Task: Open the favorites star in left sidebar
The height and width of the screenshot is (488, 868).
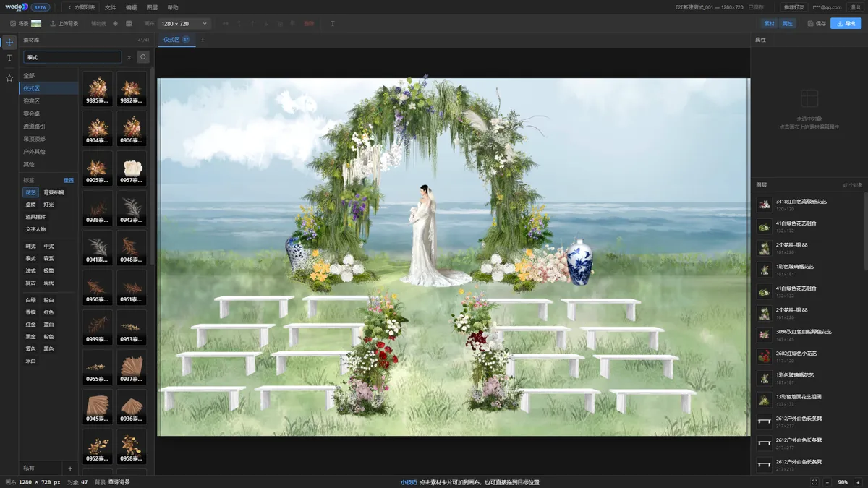Action: 9,78
